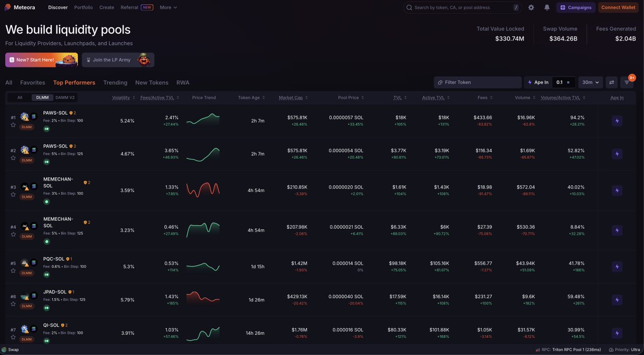Click the Priority: Ultra status indicator
The width and height of the screenshot is (644, 355).
[x=625, y=350]
